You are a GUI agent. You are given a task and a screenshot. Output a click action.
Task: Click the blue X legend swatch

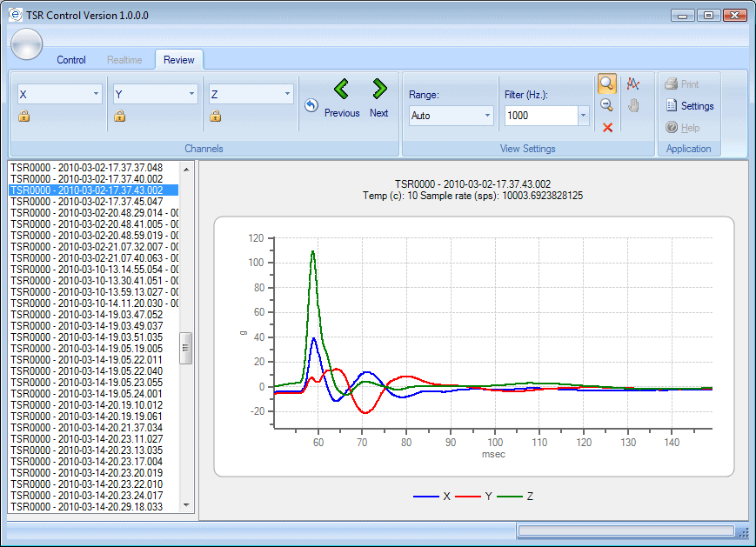425,496
